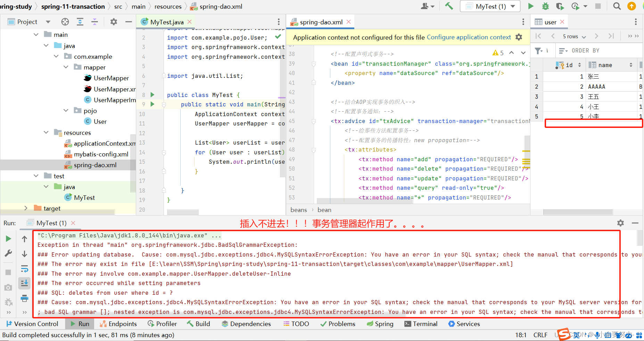Click the resources breadcrumb
Screen dimensions: 644x341
point(168,6)
